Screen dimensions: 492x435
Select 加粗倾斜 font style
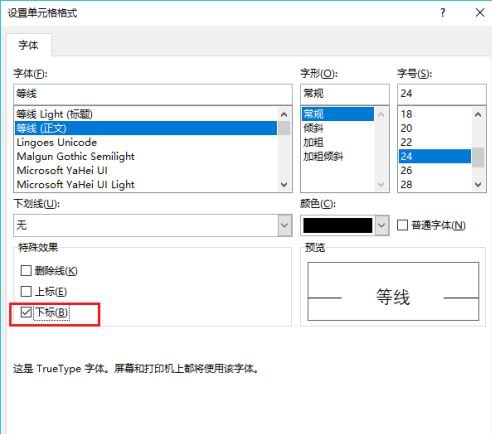tap(338, 156)
